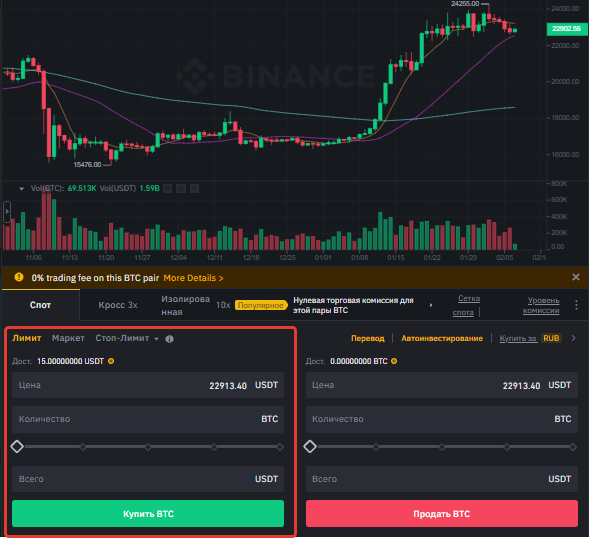
Task: Click the 0% trading fee warning icon
Action: pos(19,277)
